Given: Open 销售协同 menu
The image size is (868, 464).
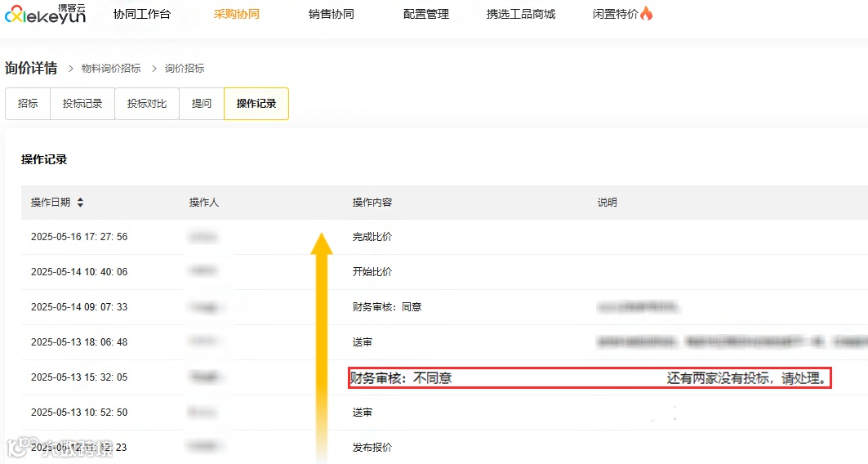Looking at the screenshot, I should tap(331, 14).
